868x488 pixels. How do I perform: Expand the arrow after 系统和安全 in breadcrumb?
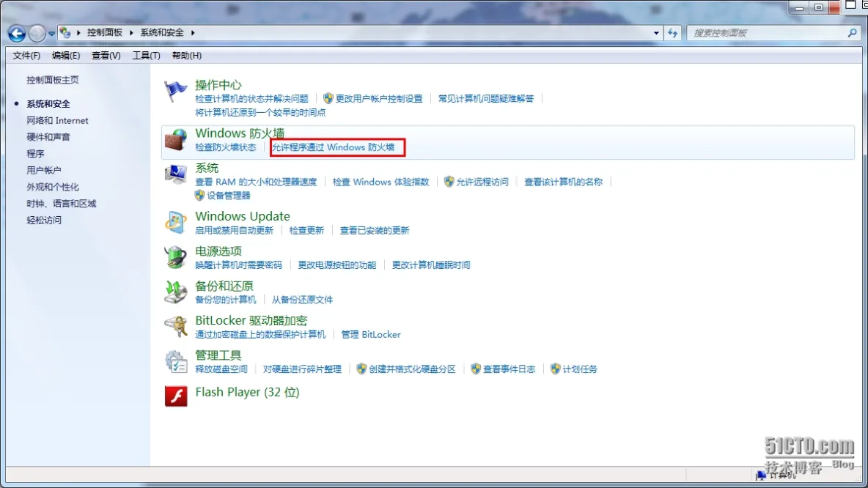pos(193,33)
